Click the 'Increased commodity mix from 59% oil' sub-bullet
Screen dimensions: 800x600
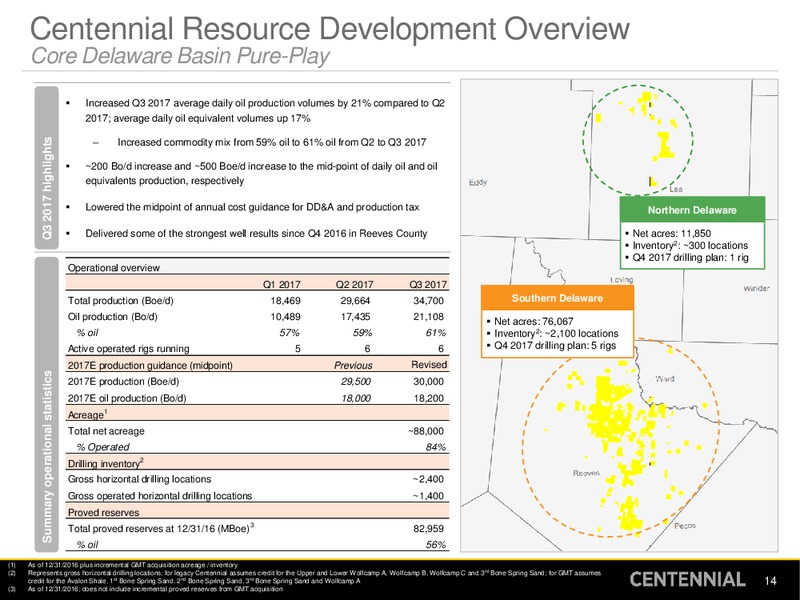pyautogui.click(x=272, y=142)
